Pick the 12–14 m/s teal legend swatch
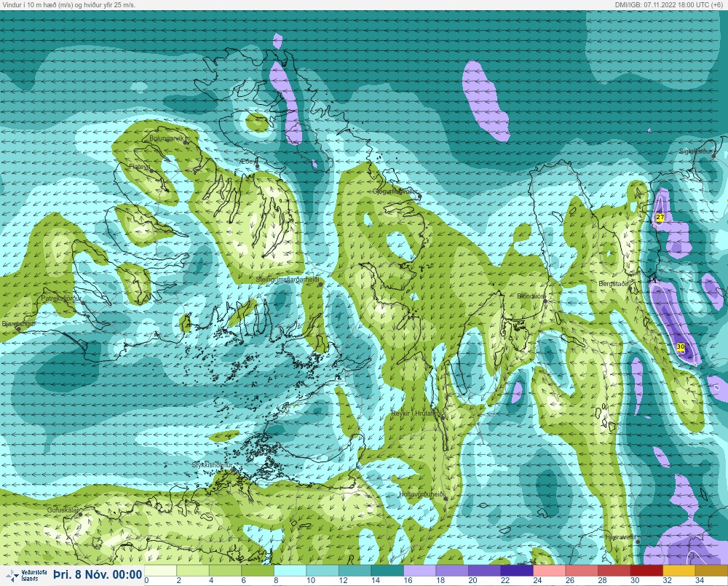 tap(355, 571)
